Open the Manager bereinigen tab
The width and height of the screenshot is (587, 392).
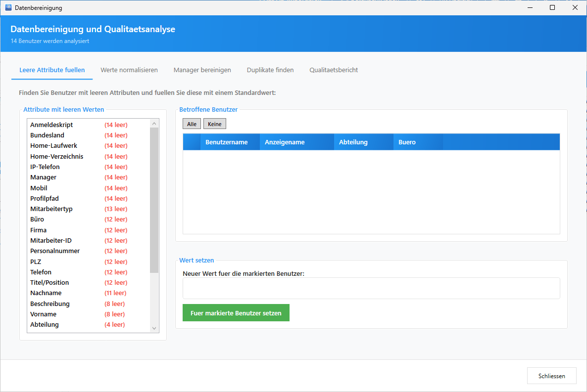pos(202,70)
